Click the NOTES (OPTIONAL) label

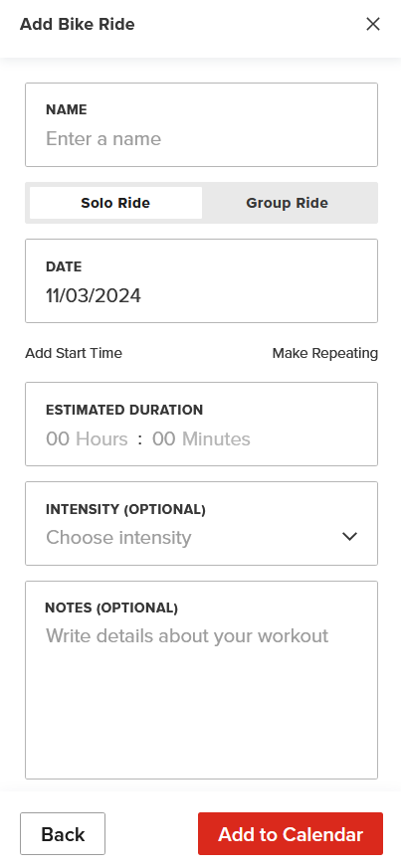(x=111, y=608)
